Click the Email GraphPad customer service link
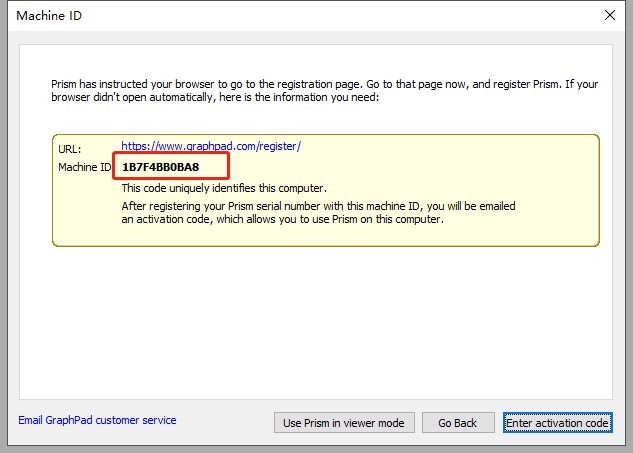The image size is (633, 453). click(97, 420)
